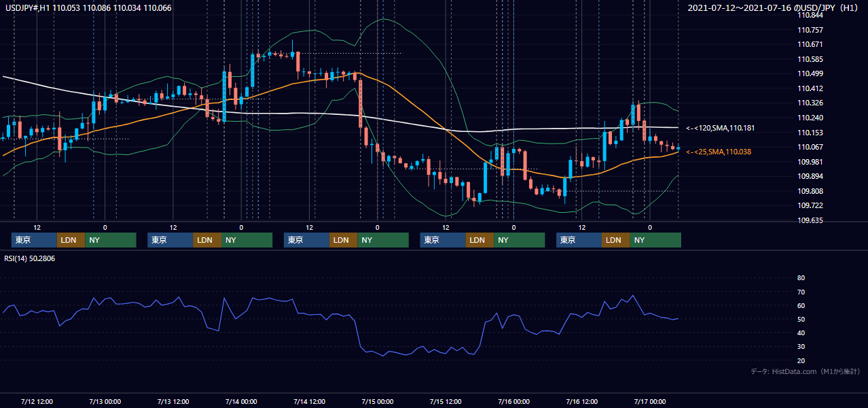Viewport: 868px width, 408px height.
Task: Pick the 110.499 price axis value
Action: coord(811,74)
